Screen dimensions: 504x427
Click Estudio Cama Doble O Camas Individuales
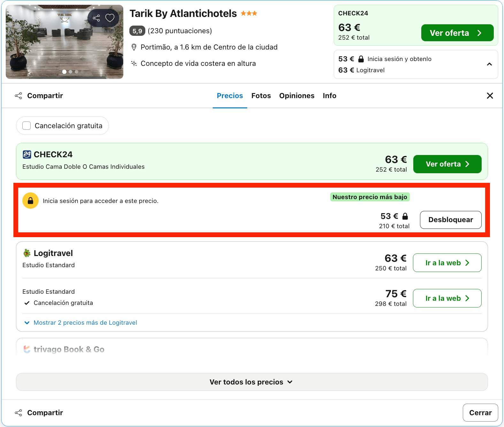pos(83,167)
